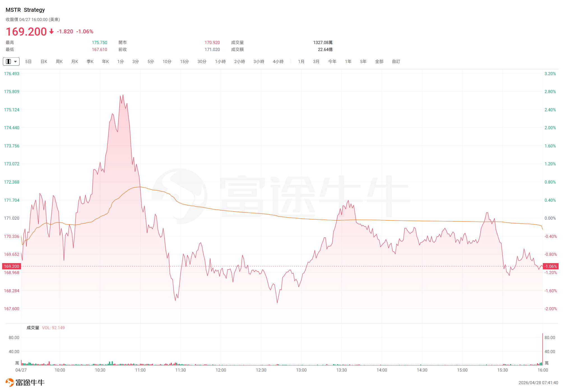Open the chart type selector dropdown
Image resolution: width=564 pixels, height=392 pixels.
[x=11, y=61]
